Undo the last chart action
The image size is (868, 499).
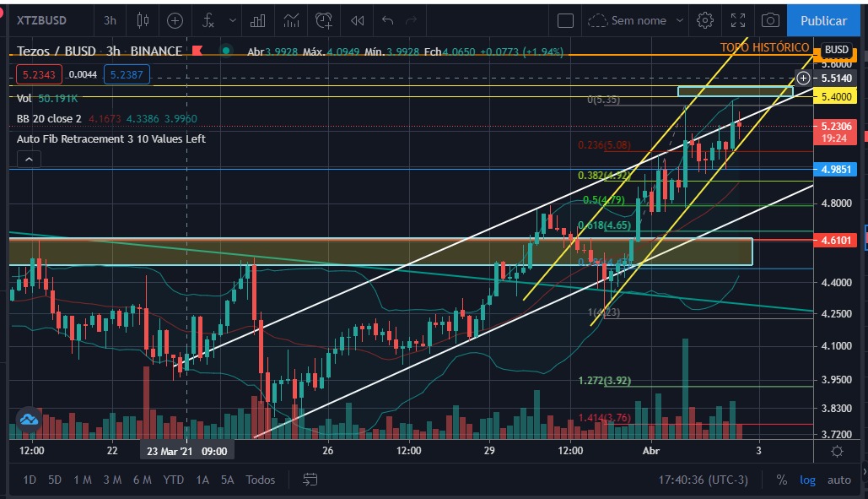[x=387, y=20]
